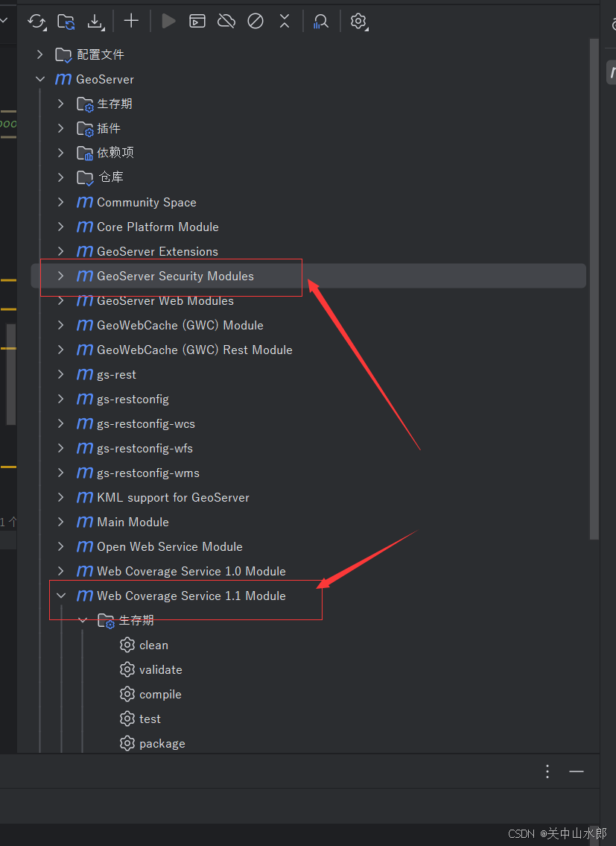Download sources and documentation
Viewport: 616px width, 846px height.
click(x=95, y=21)
